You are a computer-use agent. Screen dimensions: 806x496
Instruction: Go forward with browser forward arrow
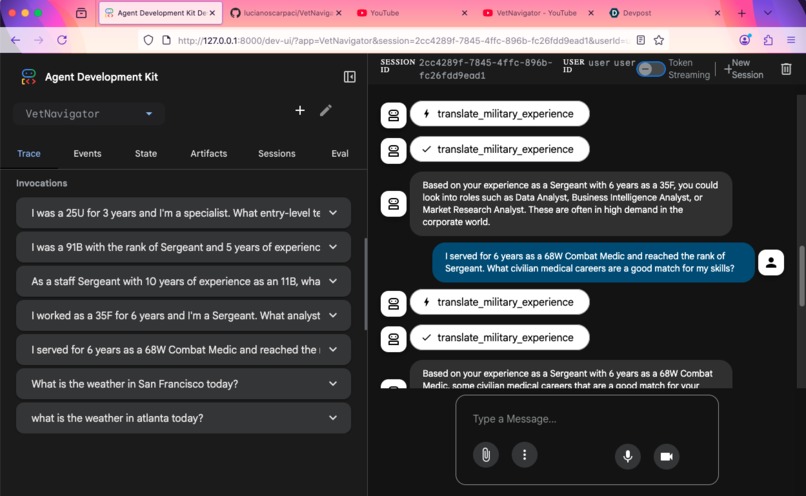pyautogui.click(x=39, y=40)
